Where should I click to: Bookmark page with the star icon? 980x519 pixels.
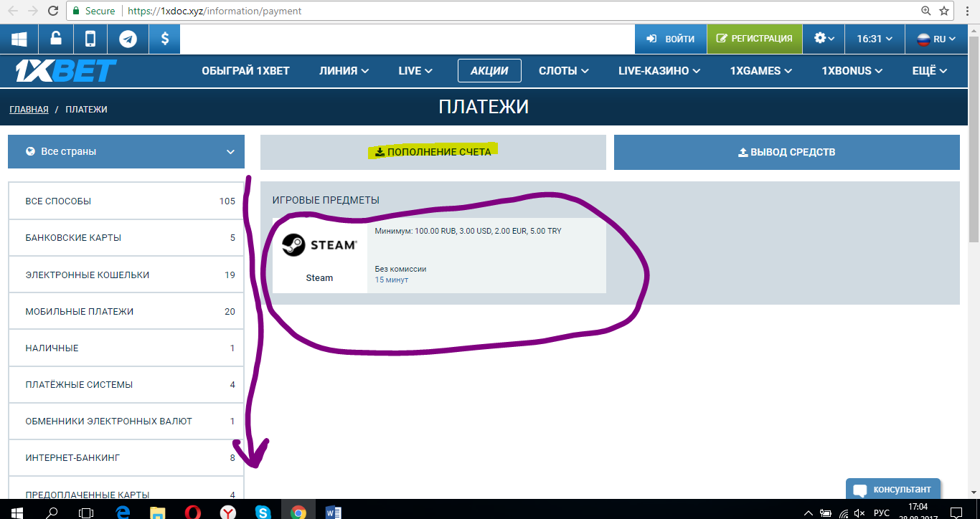click(944, 11)
